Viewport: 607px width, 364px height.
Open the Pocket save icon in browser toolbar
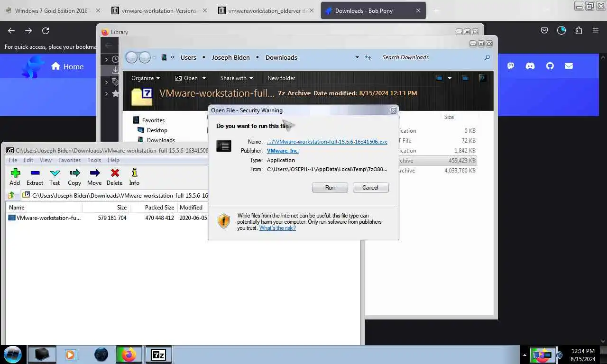[x=544, y=30]
